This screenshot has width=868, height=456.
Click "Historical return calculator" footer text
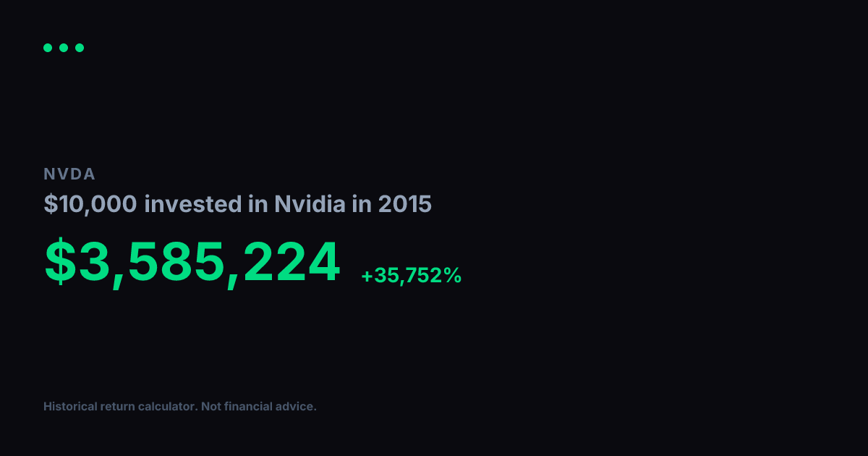coord(120,407)
